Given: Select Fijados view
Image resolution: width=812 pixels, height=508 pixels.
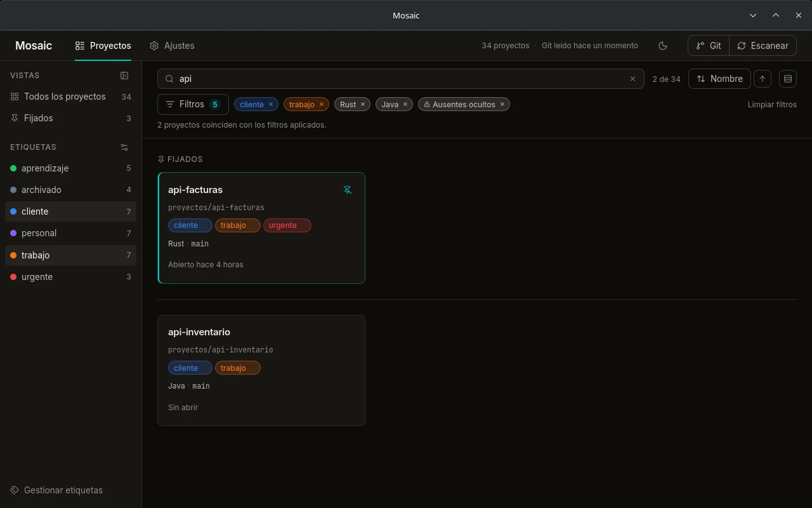Looking at the screenshot, I should pyautogui.click(x=70, y=118).
